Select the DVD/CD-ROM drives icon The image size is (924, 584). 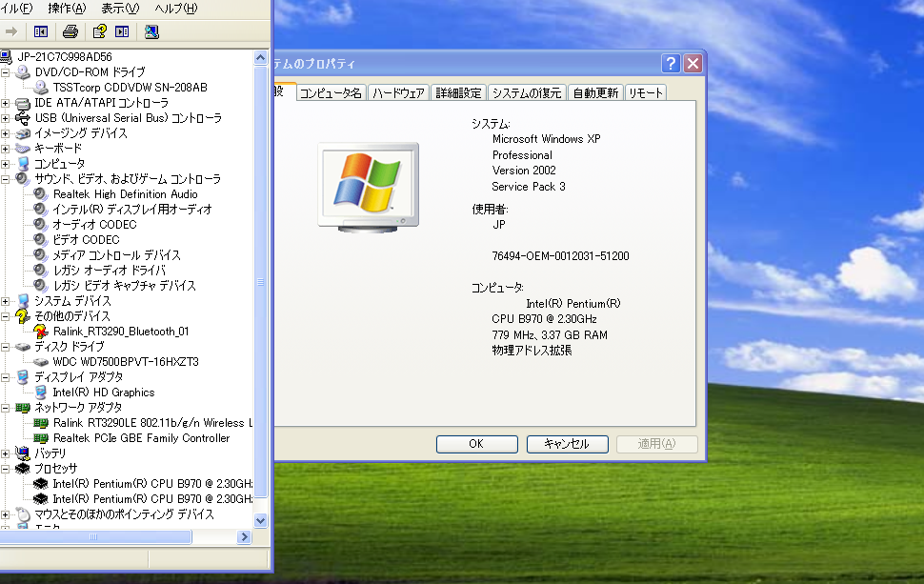pyautogui.click(x=23, y=71)
